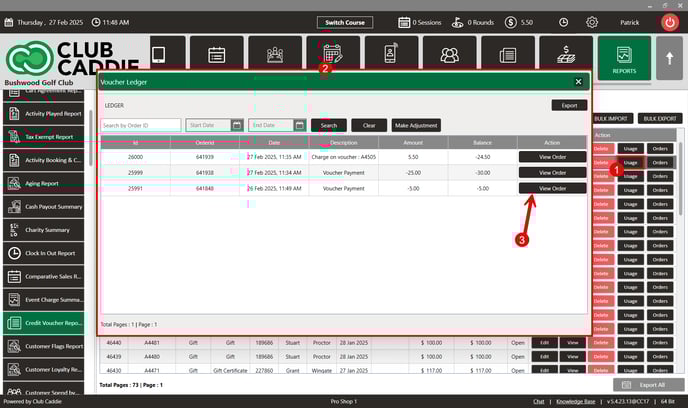Click the dollar amount 5.50 icon
The height and width of the screenshot is (408, 688).
tap(510, 22)
